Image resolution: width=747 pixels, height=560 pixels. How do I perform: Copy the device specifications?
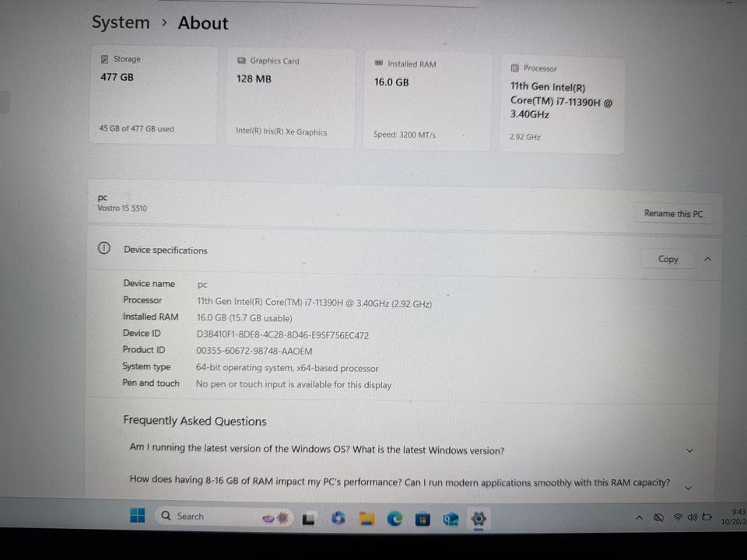(668, 259)
